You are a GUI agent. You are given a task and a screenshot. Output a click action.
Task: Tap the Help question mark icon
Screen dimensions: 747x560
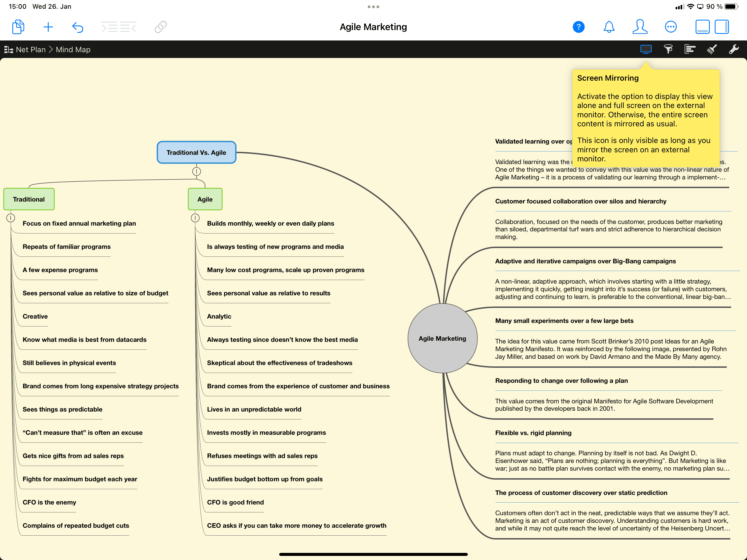pos(579,27)
